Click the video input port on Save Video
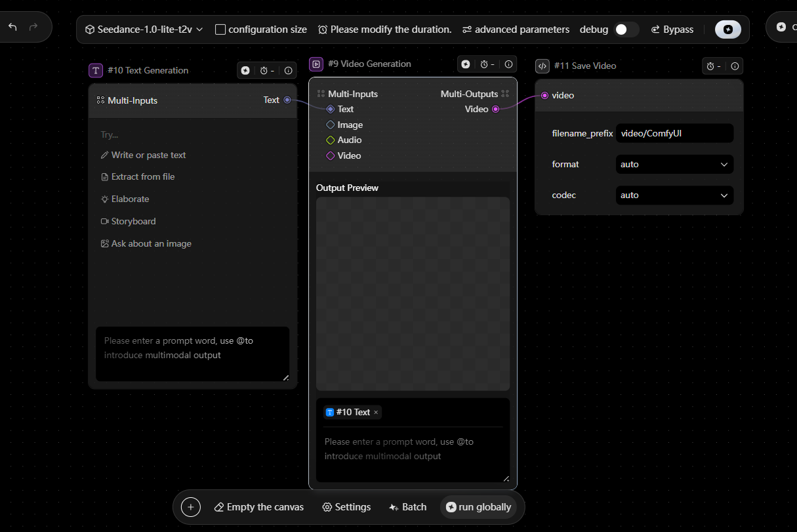This screenshot has width=797, height=532. point(544,96)
